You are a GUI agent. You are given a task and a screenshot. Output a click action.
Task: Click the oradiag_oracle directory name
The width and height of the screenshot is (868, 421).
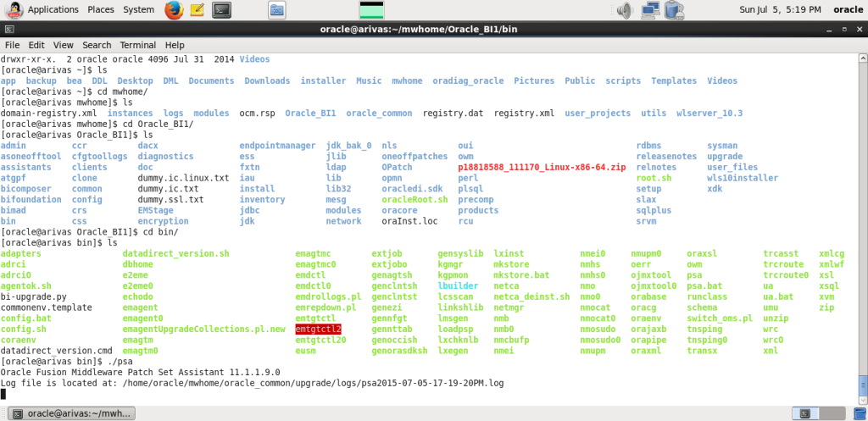pos(468,80)
